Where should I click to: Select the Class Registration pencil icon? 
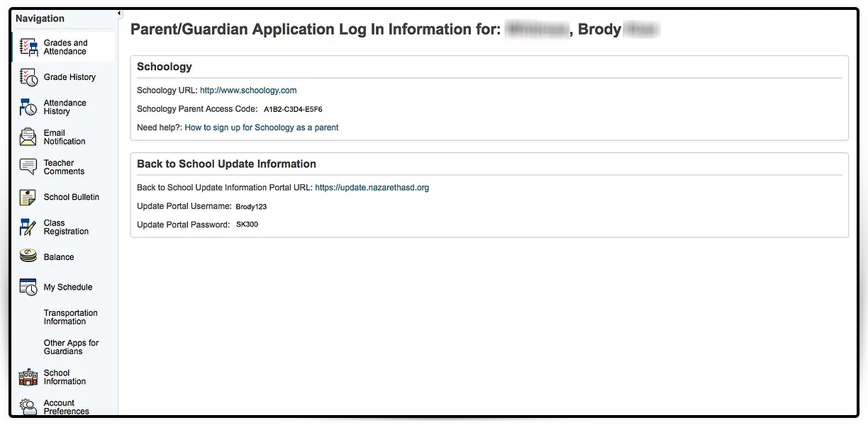click(28, 227)
